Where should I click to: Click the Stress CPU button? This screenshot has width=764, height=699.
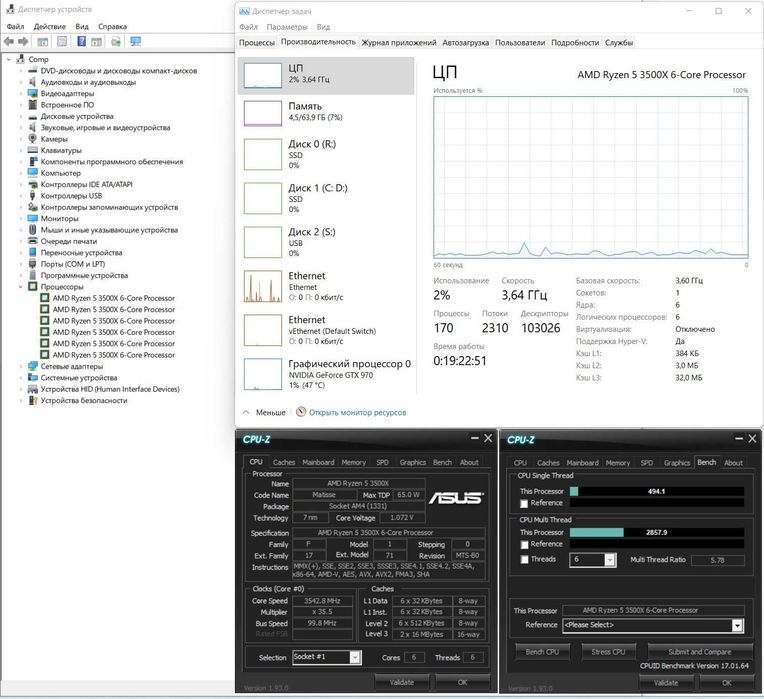pos(608,652)
